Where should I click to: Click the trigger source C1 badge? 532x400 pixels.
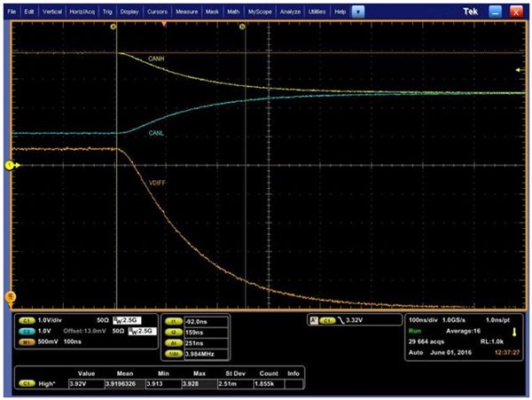pos(327,320)
